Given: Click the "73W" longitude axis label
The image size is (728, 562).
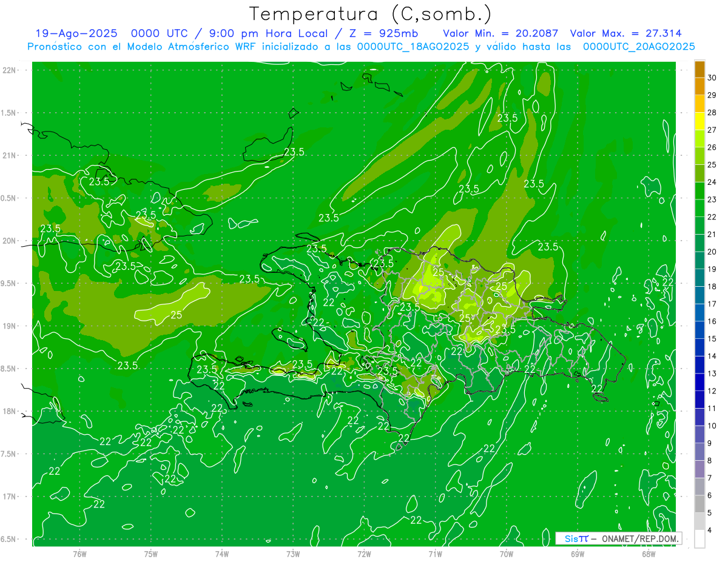Looking at the screenshot, I should pyautogui.click(x=293, y=554).
